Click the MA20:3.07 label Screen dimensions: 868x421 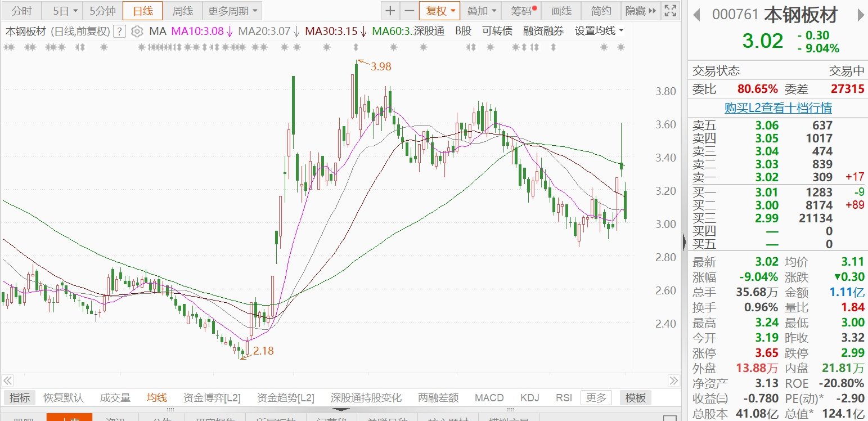pyautogui.click(x=264, y=32)
